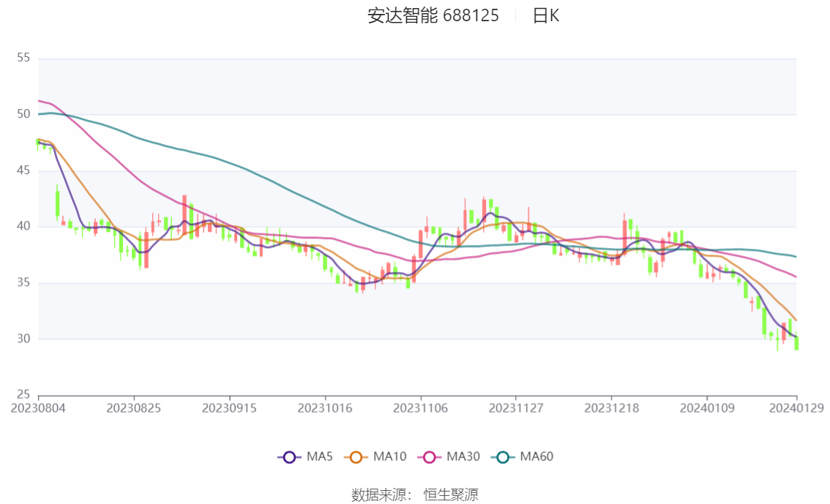Click the y-axis value 30

tap(23, 339)
